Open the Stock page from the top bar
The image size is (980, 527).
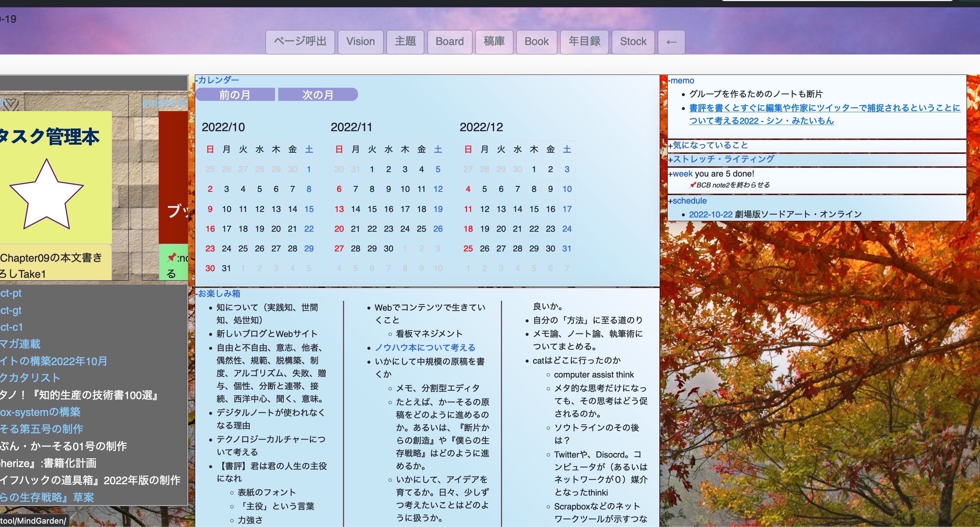click(633, 42)
